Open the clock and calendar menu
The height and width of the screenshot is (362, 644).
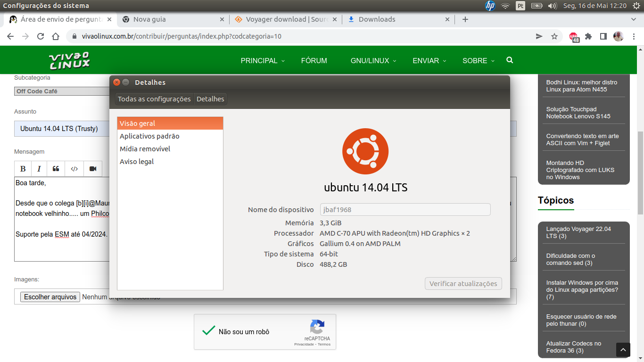pos(595,6)
